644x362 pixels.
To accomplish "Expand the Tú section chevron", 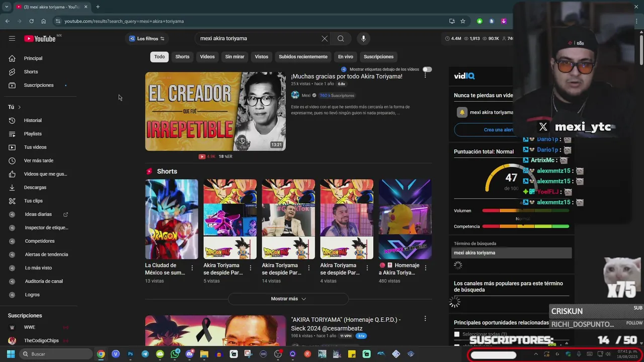I will (x=19, y=107).
